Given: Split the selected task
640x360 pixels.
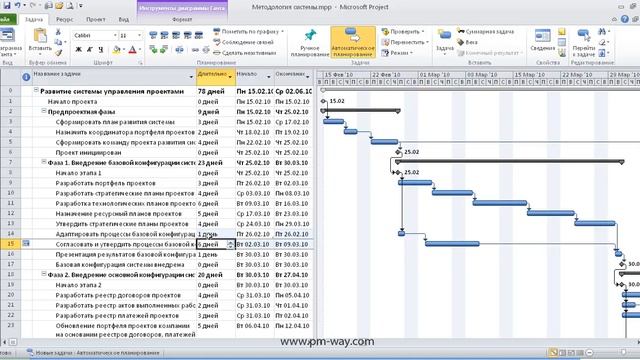Looking at the screenshot, I should click(x=179, y=50).
